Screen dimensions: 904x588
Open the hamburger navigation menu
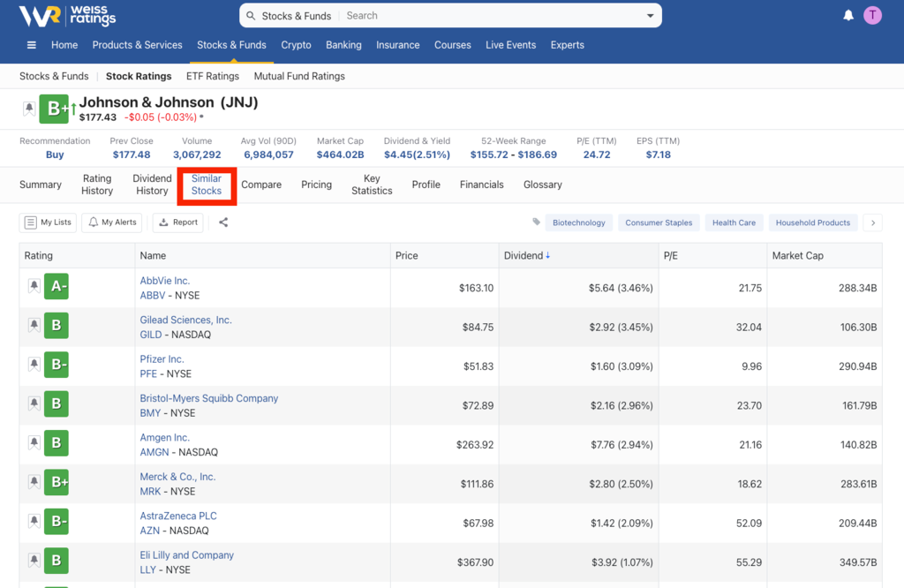[32, 45]
